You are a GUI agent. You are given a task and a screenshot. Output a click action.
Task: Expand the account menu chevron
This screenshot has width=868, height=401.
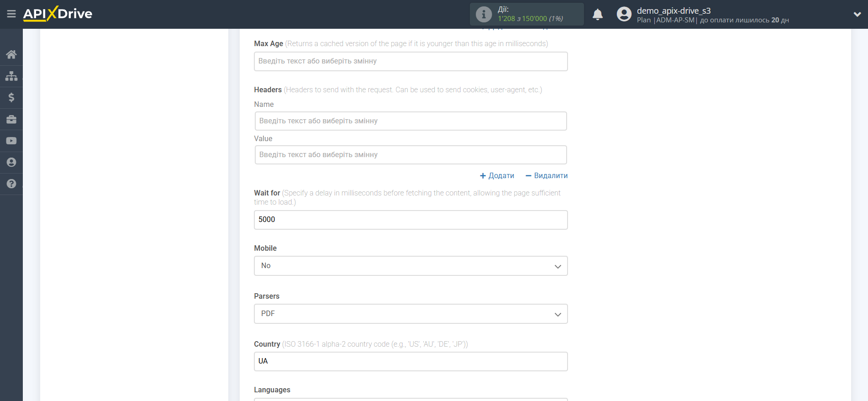click(857, 15)
